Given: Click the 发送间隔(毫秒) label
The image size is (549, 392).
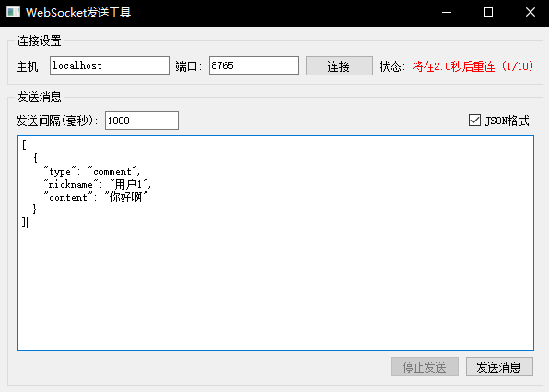Looking at the screenshot, I should coord(57,121).
